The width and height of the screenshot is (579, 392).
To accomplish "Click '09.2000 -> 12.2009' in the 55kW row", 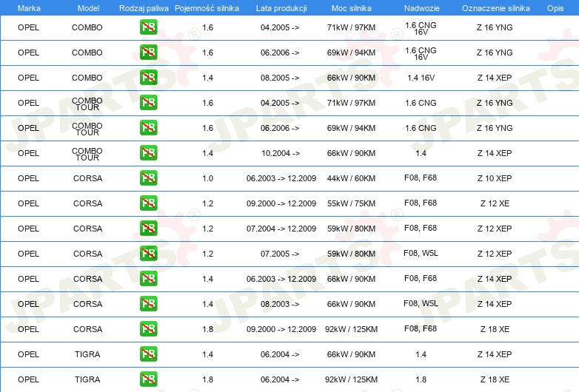I will tap(281, 203).
